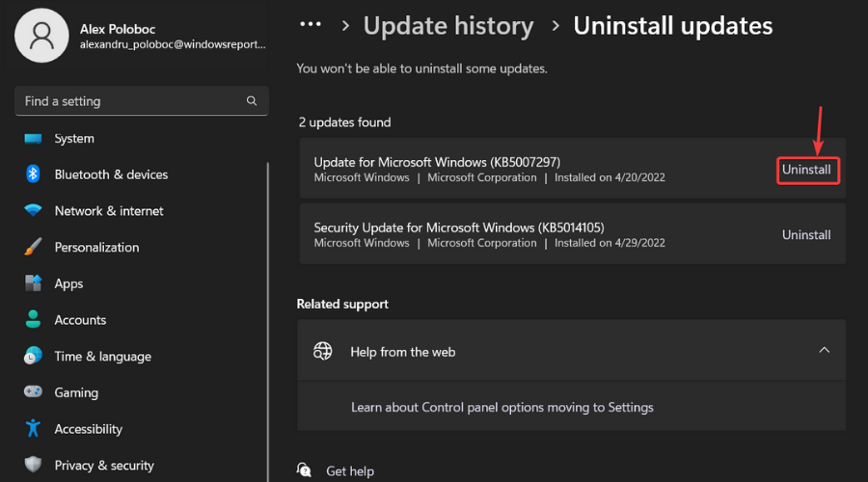
Task: Click the Uninstall updates page heading
Action: click(x=672, y=26)
